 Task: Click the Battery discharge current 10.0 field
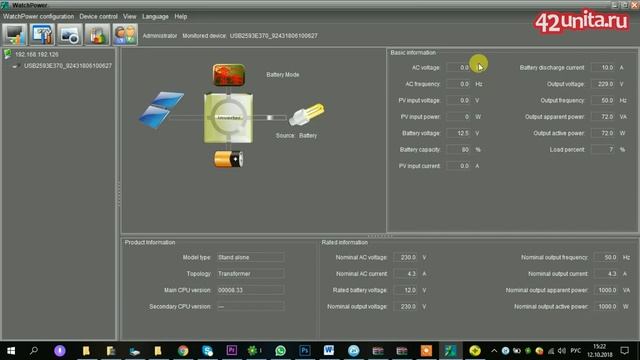pos(603,68)
